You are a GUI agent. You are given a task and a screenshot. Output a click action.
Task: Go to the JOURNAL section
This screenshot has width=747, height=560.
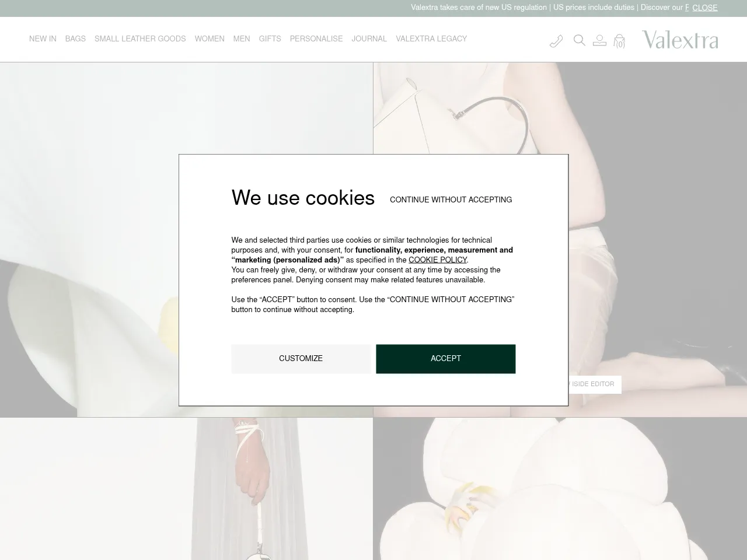(369, 39)
